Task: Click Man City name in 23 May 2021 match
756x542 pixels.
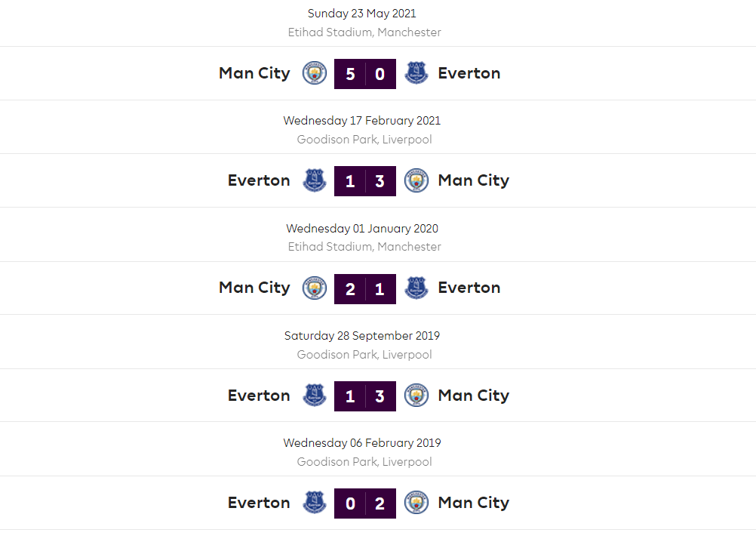Action: pyautogui.click(x=254, y=73)
